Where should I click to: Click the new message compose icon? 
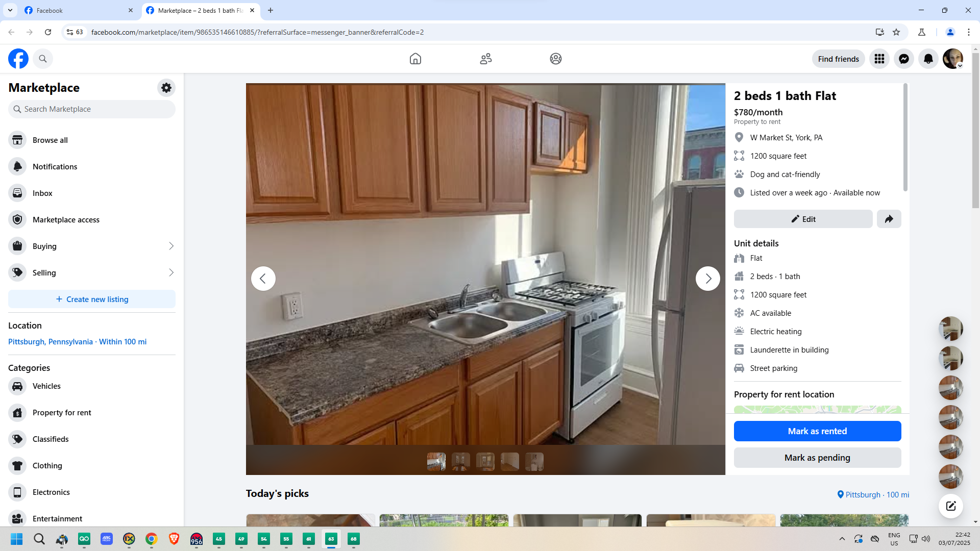tap(950, 506)
